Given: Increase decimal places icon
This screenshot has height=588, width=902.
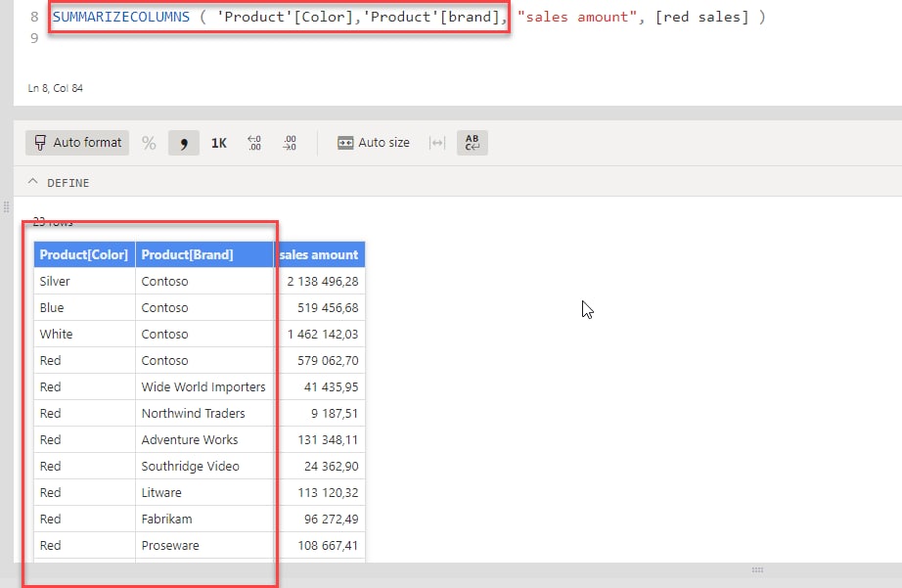Looking at the screenshot, I should (x=254, y=143).
